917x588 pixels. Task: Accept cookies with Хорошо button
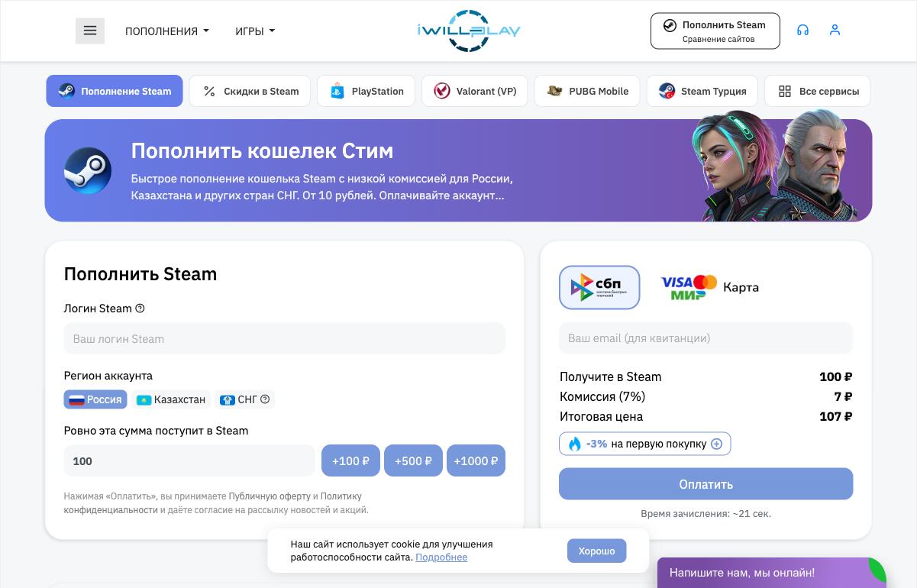(x=596, y=551)
